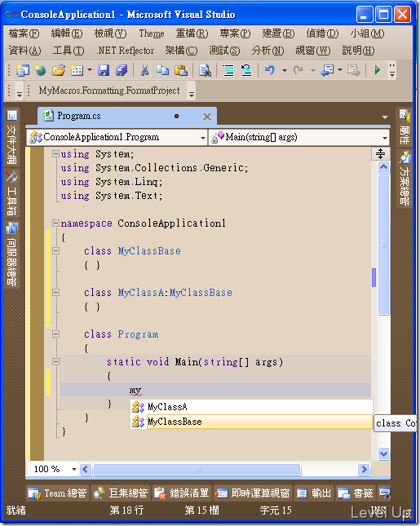Cut the selection with the scissors icon
Image resolution: width=420 pixels, height=526 pixels.
click(144, 70)
